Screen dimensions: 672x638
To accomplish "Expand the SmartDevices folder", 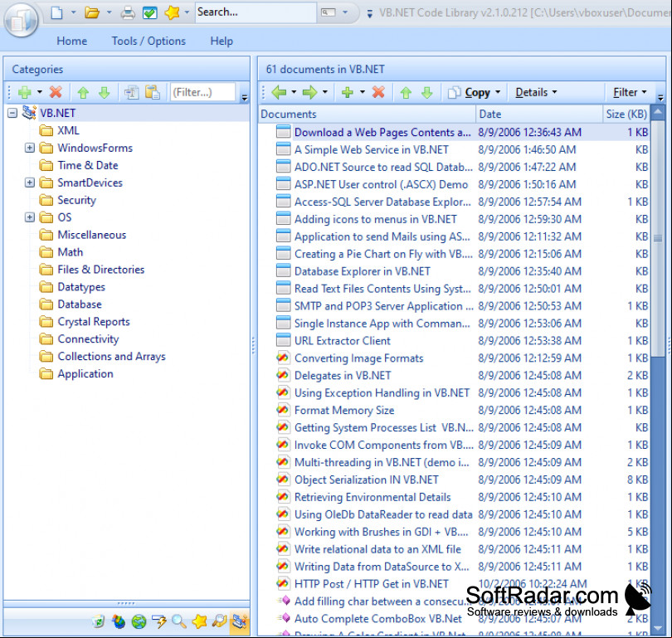I will pyautogui.click(x=30, y=183).
